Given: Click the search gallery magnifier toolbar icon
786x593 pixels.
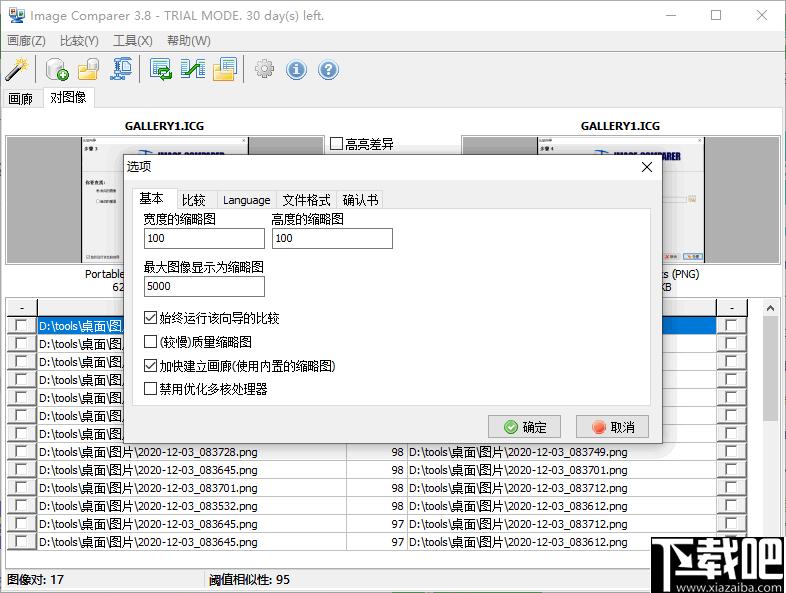Looking at the screenshot, I should [121, 69].
